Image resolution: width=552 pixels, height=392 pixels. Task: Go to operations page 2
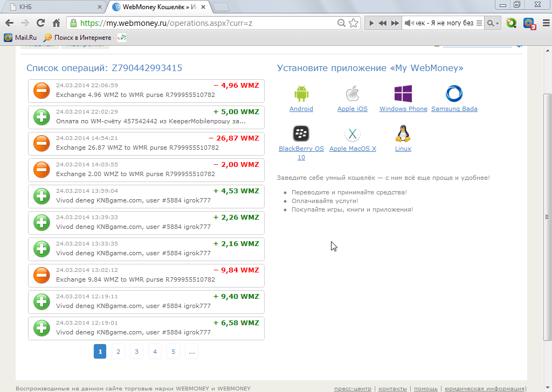coord(118,352)
